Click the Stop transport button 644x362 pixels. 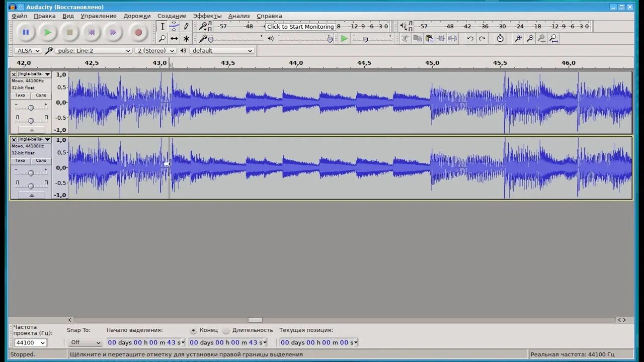coord(70,33)
